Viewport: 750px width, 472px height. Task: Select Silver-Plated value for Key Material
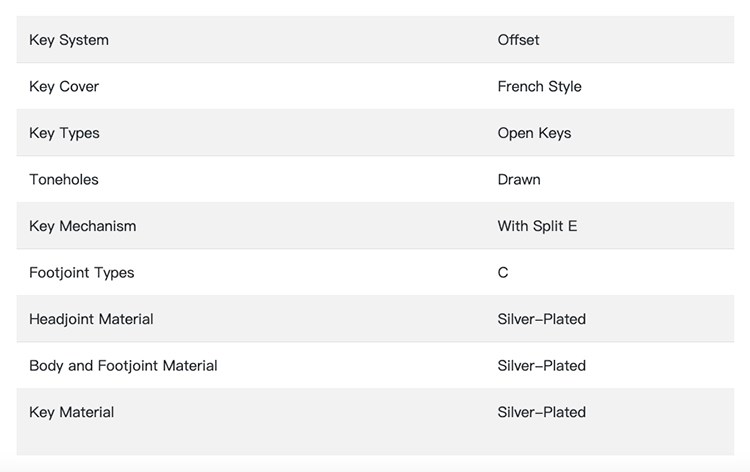click(541, 412)
